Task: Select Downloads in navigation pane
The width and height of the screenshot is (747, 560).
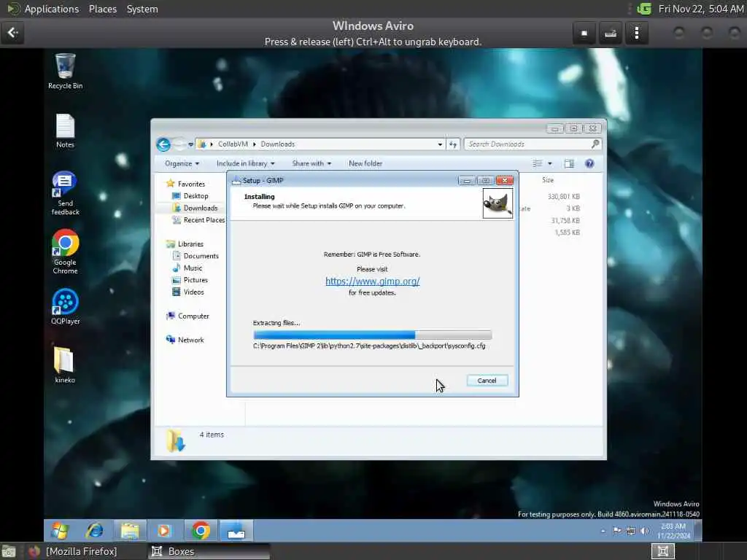Action: [195, 208]
